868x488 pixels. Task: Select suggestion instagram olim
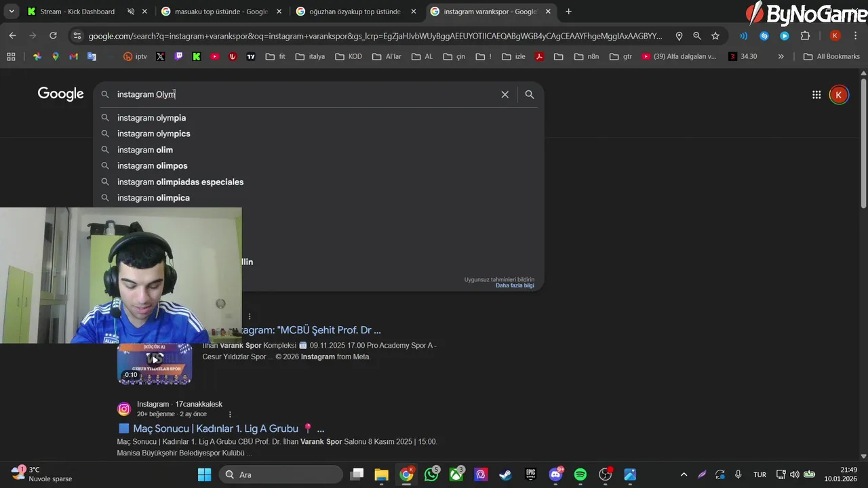click(x=319, y=150)
